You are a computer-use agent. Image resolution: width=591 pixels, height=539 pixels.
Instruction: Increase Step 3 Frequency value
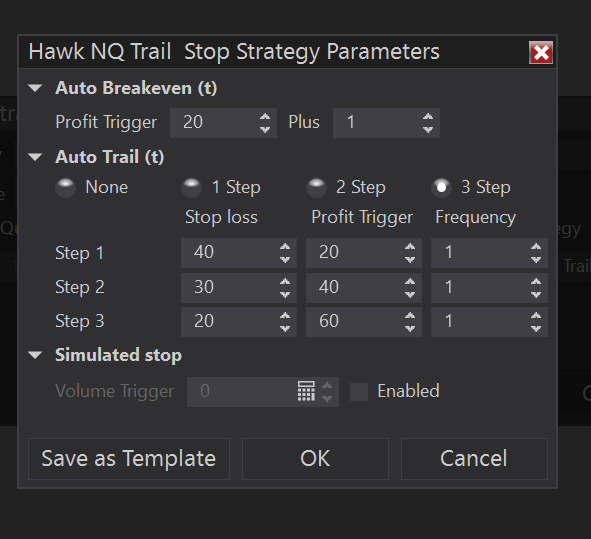pyautogui.click(x=536, y=315)
